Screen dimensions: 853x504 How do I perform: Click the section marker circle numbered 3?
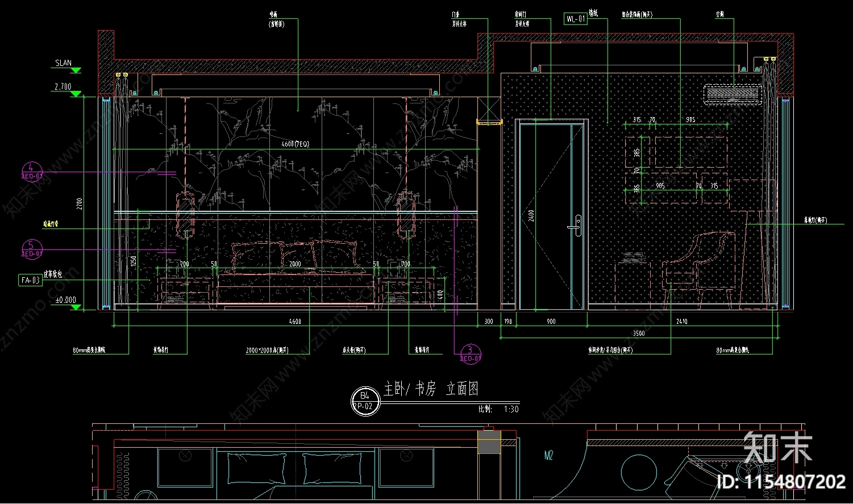pos(470,354)
